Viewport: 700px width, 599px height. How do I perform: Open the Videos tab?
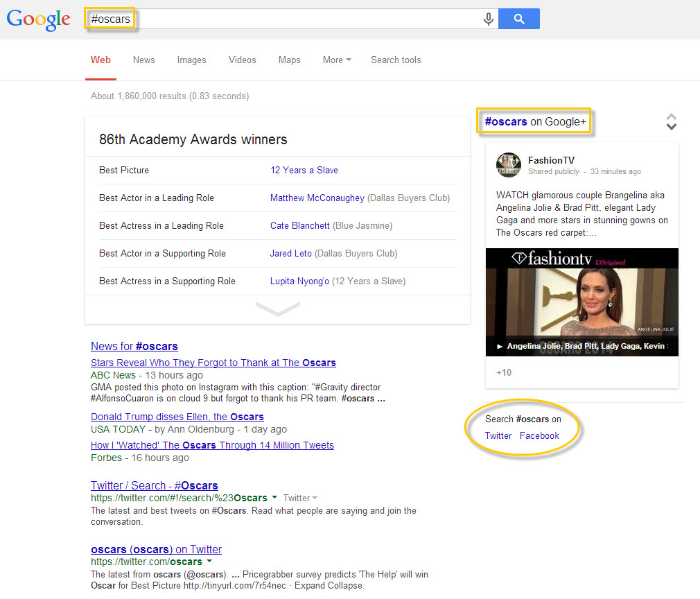click(242, 60)
